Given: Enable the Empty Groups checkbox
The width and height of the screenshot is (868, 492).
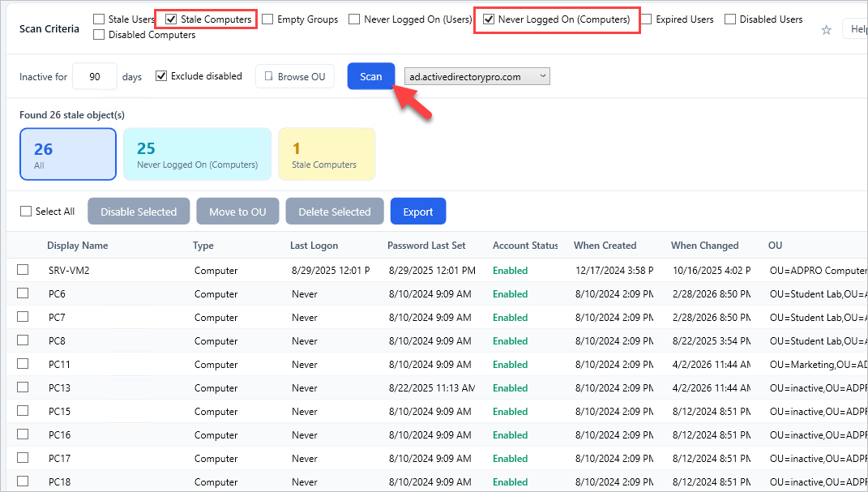Looking at the screenshot, I should [267, 19].
